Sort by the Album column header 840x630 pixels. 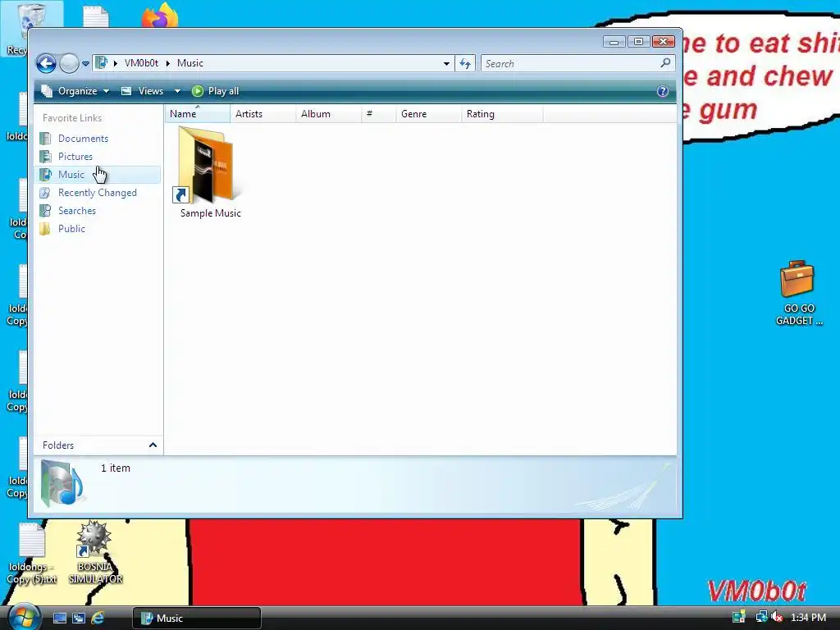point(328,113)
